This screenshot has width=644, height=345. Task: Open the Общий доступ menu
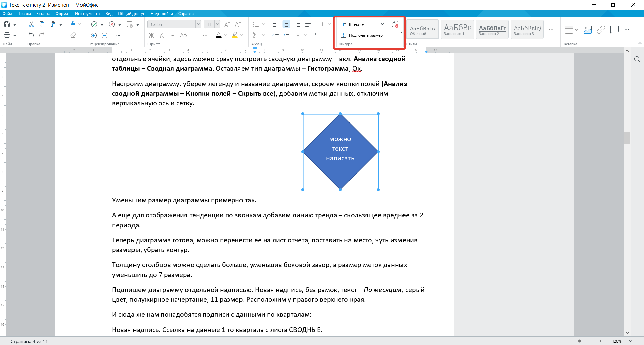(x=131, y=14)
